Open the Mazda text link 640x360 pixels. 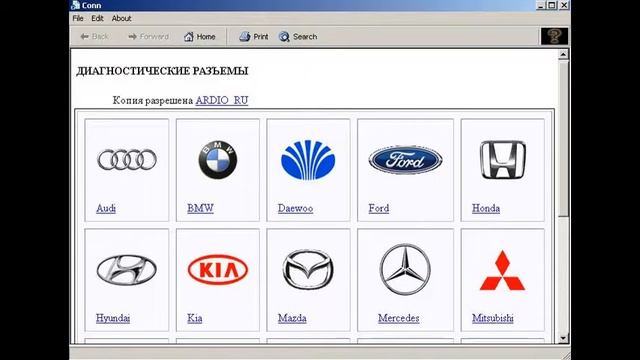pos(292,318)
